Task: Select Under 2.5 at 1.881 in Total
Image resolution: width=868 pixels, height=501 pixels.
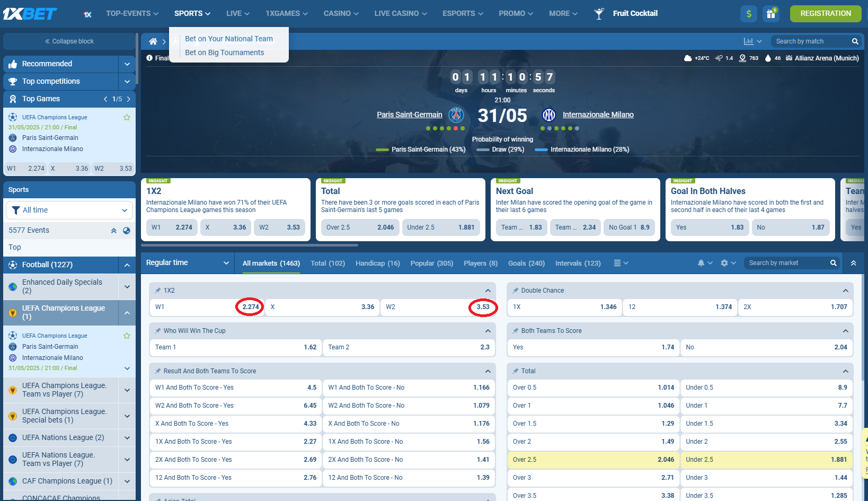Action: tap(766, 460)
